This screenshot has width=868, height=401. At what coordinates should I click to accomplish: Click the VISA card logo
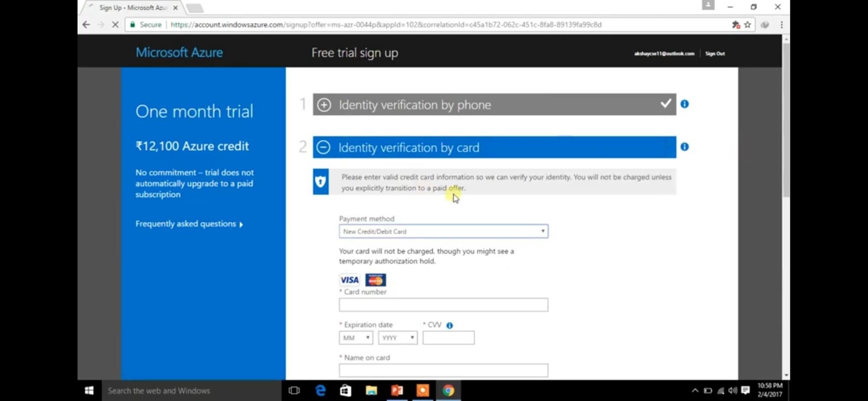(350, 280)
